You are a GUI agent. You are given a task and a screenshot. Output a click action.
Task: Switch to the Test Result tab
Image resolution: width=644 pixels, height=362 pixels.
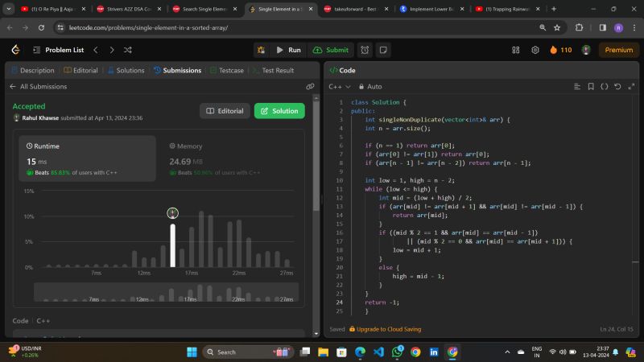click(274, 70)
